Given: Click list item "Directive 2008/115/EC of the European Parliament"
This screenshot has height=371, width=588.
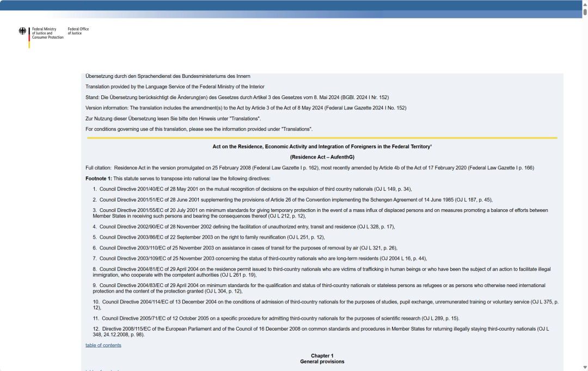Looking at the screenshot, I should tap(321, 332).
